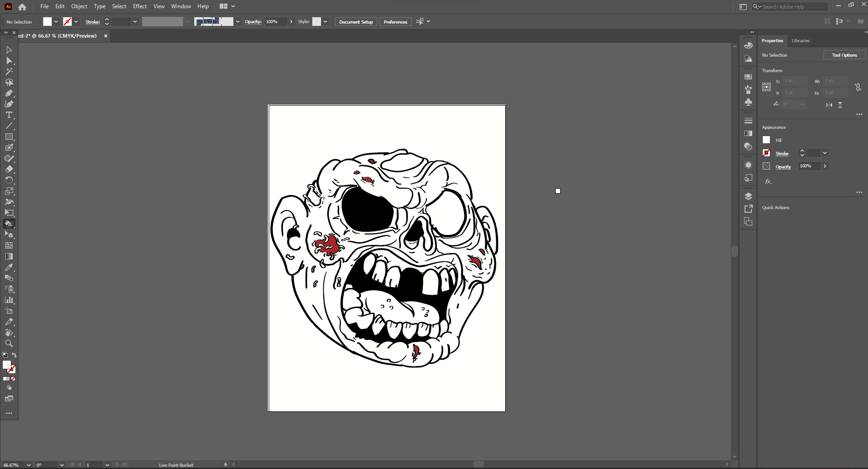This screenshot has height=469, width=868.
Task: Open the artboard navigation dropdown
Action: pos(107,465)
